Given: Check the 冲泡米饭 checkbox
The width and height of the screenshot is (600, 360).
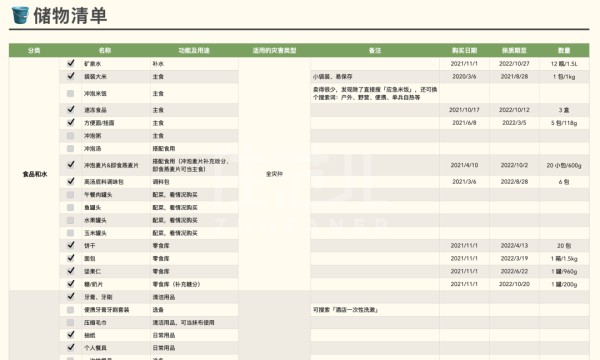Looking at the screenshot, I should [70, 93].
